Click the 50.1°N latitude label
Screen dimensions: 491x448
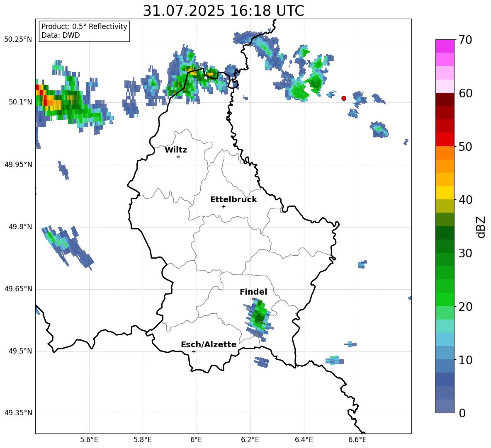pyautogui.click(x=20, y=102)
